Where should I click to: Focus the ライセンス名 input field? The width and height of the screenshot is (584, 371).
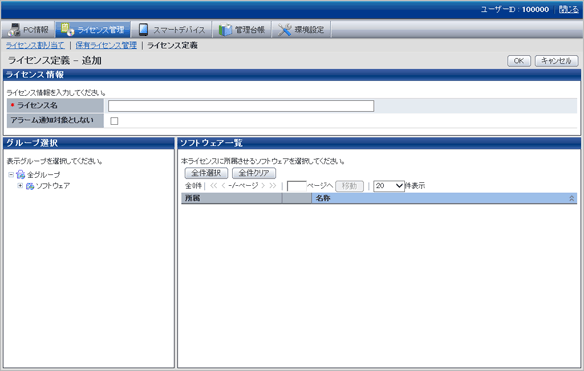click(241, 106)
